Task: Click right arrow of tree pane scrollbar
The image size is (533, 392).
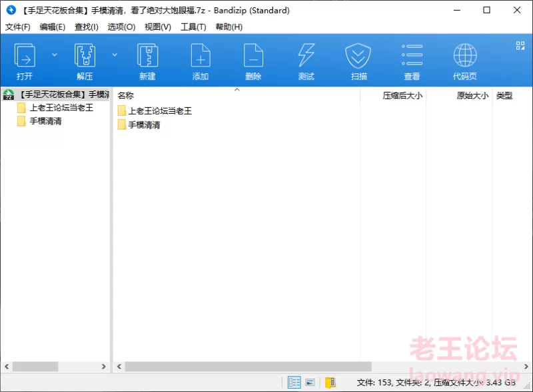Action: [x=104, y=367]
